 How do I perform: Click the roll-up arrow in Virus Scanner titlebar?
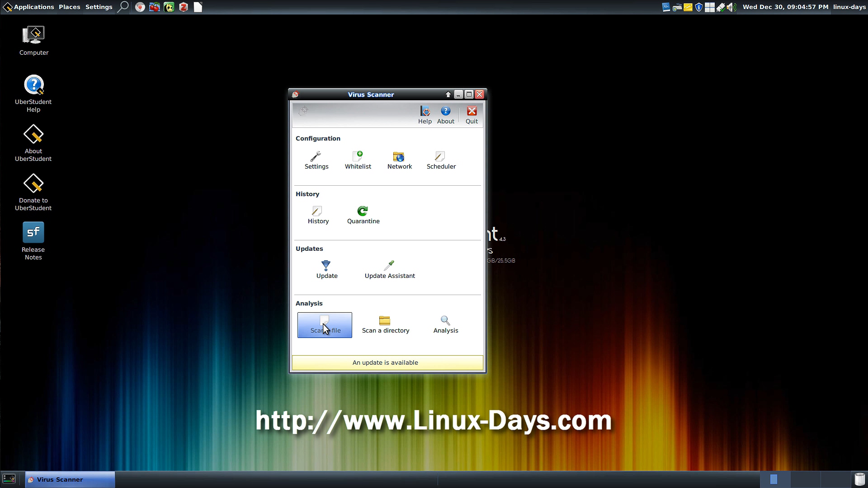pos(448,94)
